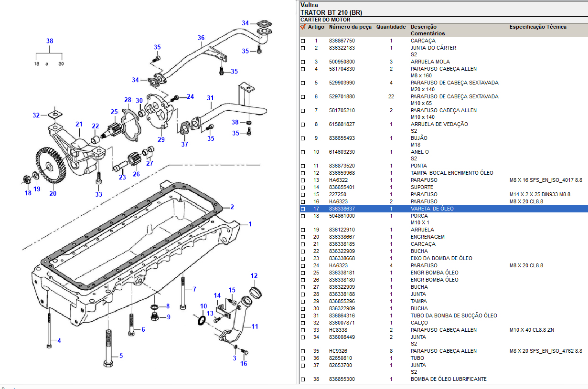Click the red checkmark icon in table header

[x=302, y=27]
